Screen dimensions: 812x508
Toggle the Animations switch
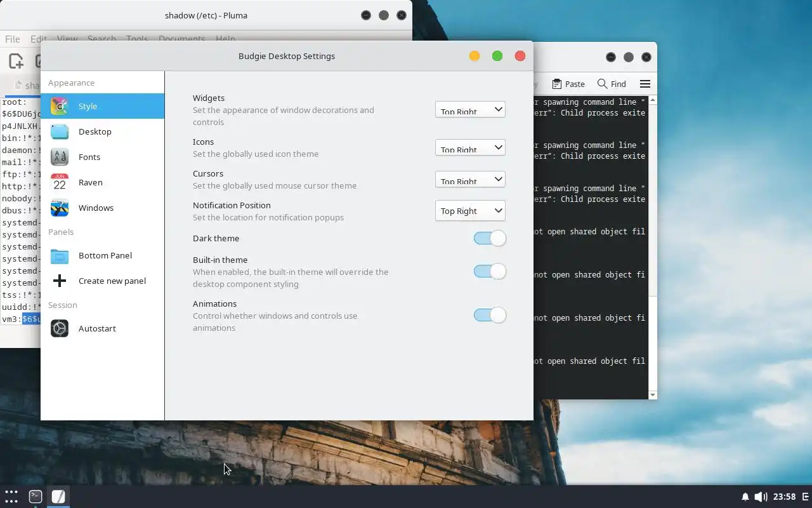(490, 315)
